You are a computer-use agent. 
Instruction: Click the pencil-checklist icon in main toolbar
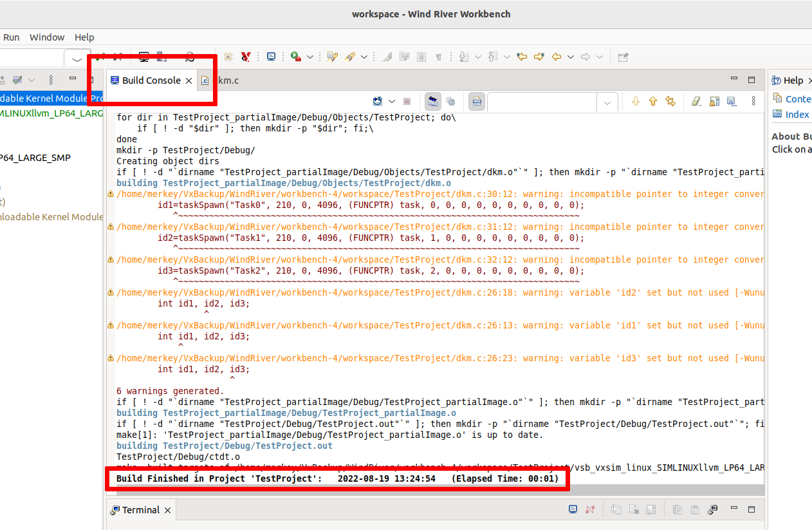point(332,57)
